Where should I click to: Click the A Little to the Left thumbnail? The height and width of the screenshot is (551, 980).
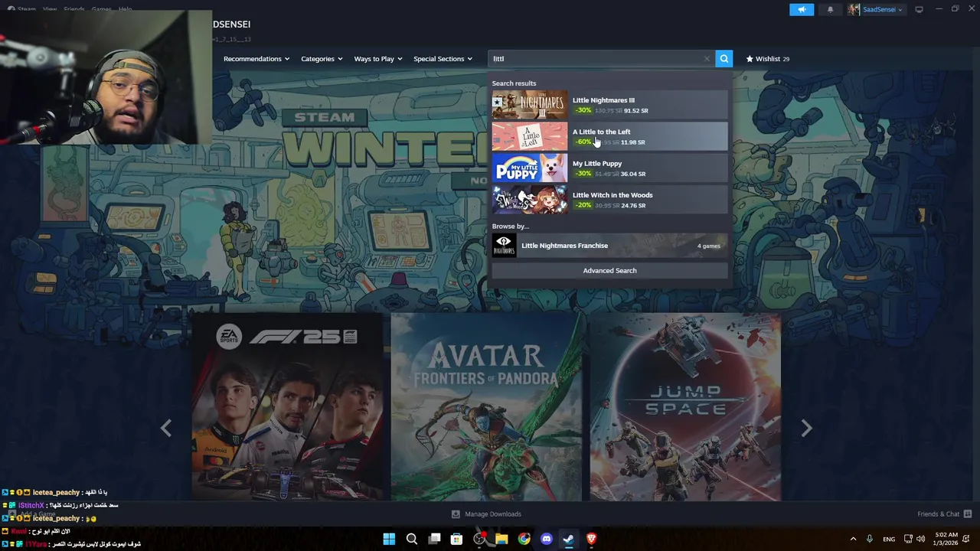point(530,136)
